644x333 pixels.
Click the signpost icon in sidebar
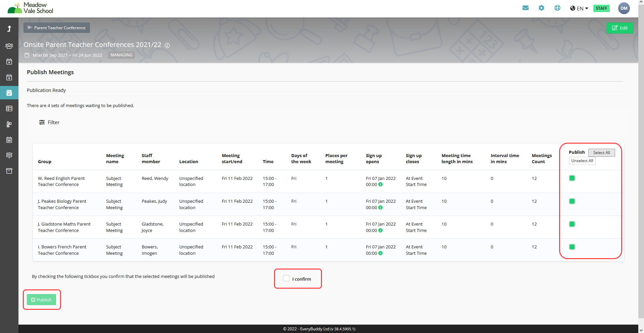(x=9, y=155)
